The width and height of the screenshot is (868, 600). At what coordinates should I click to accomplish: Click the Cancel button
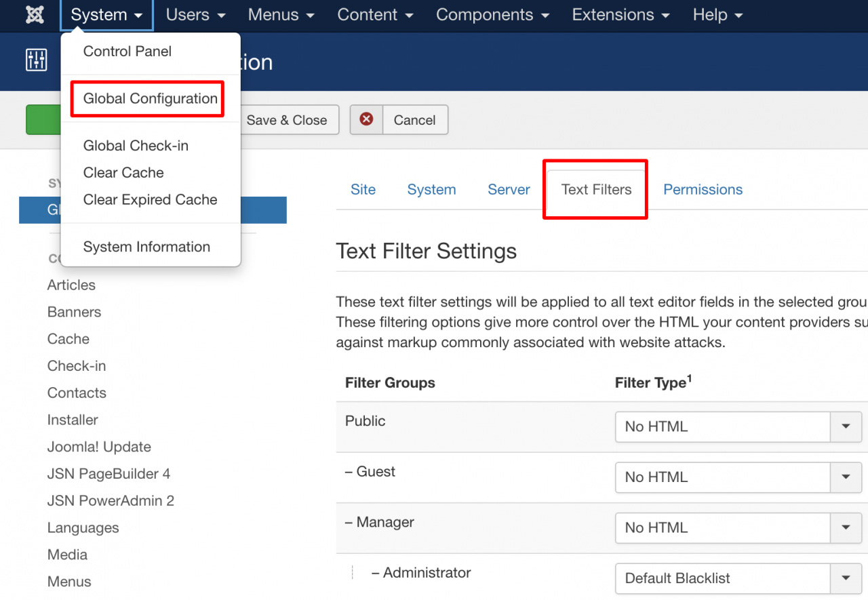coord(414,120)
